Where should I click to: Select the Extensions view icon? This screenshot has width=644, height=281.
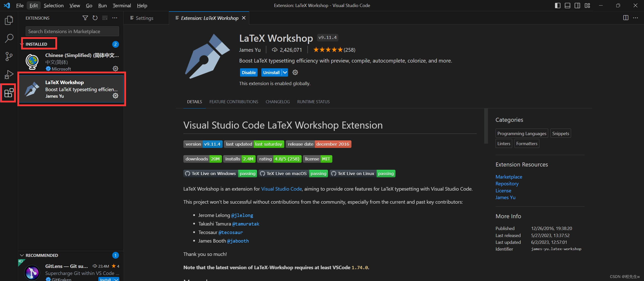pos(8,93)
